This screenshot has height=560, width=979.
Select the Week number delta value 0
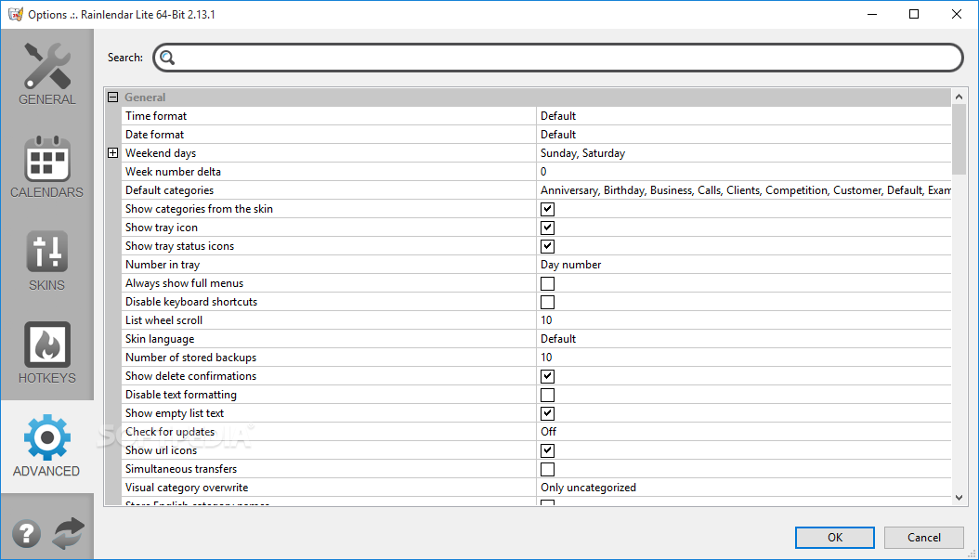pos(543,172)
